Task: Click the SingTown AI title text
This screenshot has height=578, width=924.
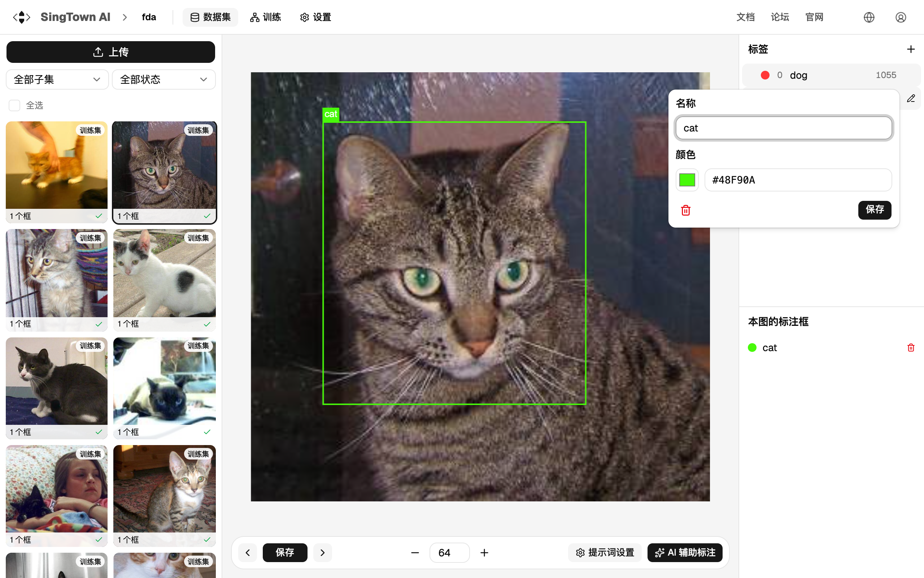Action: click(x=75, y=17)
